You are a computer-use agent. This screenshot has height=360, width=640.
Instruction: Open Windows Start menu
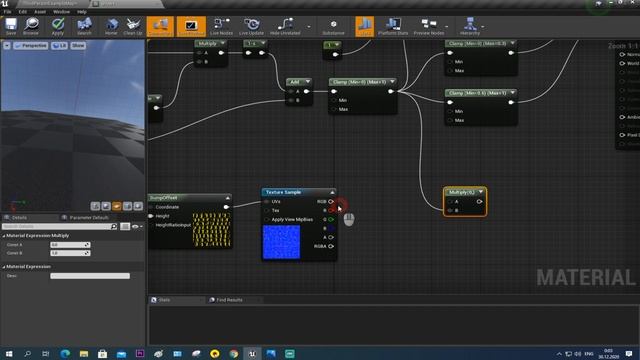click(x=9, y=354)
